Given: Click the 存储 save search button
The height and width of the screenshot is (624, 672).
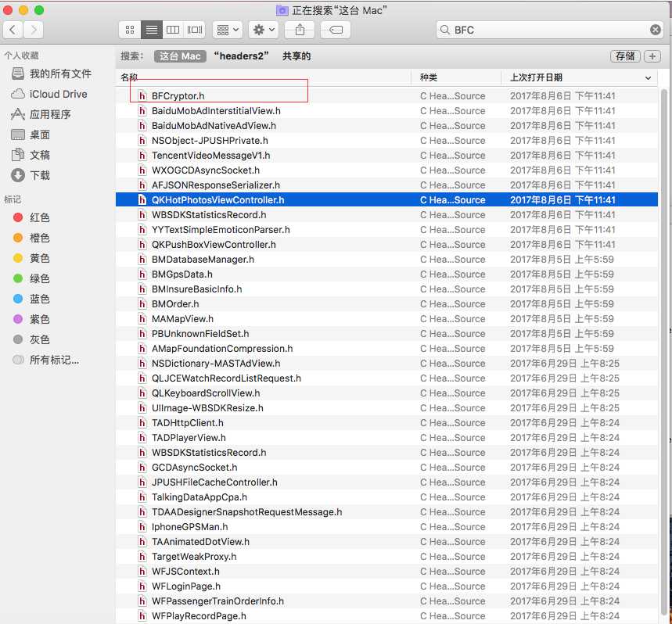Looking at the screenshot, I should (624, 56).
